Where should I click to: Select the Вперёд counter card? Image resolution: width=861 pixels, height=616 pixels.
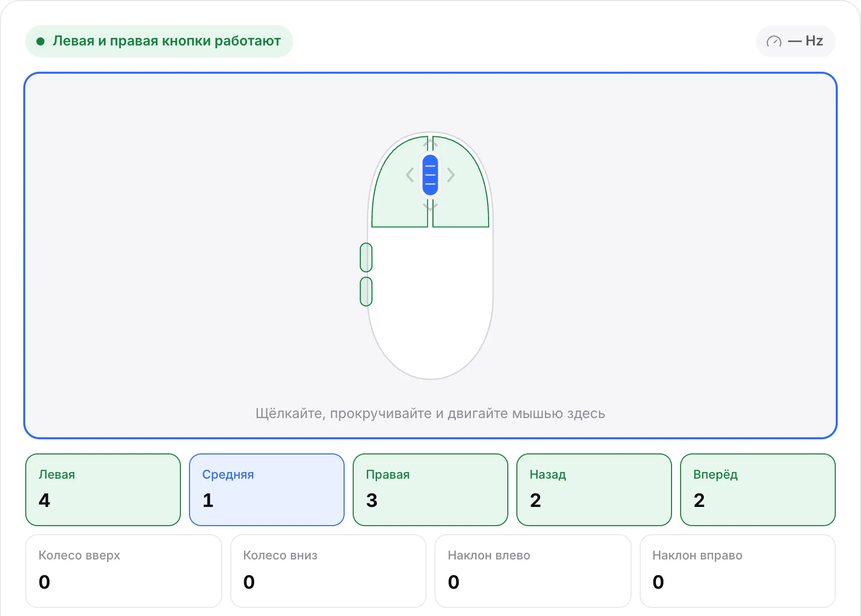758,490
